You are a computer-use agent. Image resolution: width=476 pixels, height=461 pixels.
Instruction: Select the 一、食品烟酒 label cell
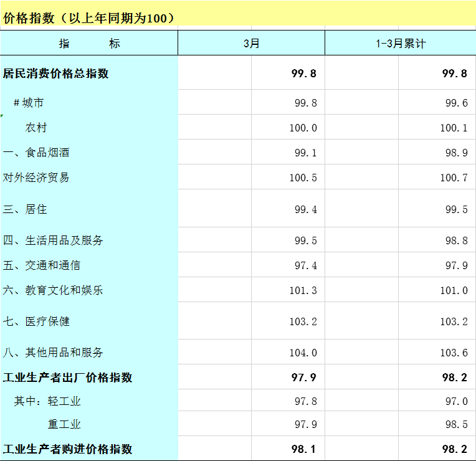[x=36, y=153]
